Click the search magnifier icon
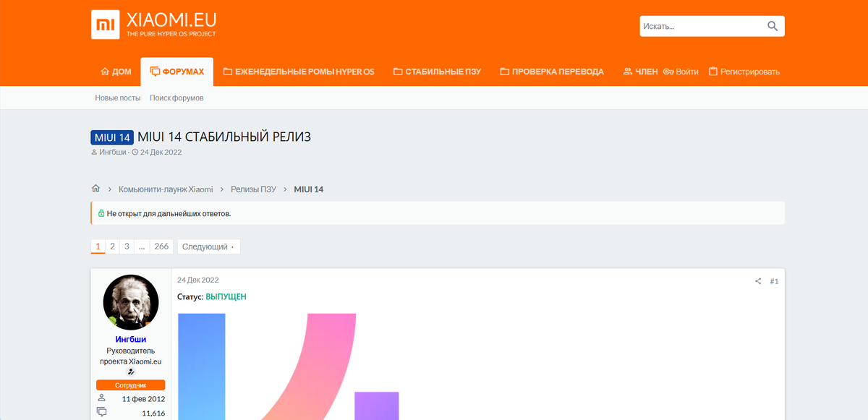The width and height of the screenshot is (868, 420). (773, 27)
